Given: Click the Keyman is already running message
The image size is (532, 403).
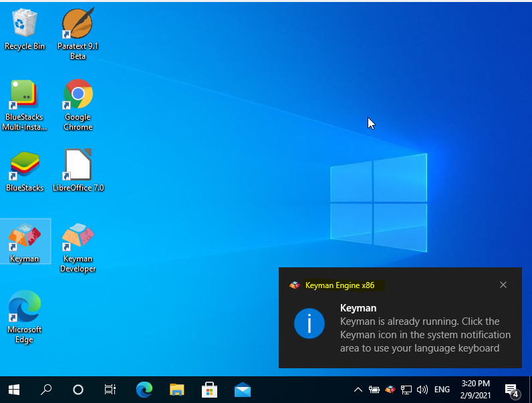Looking at the screenshot, I should pos(425,335).
